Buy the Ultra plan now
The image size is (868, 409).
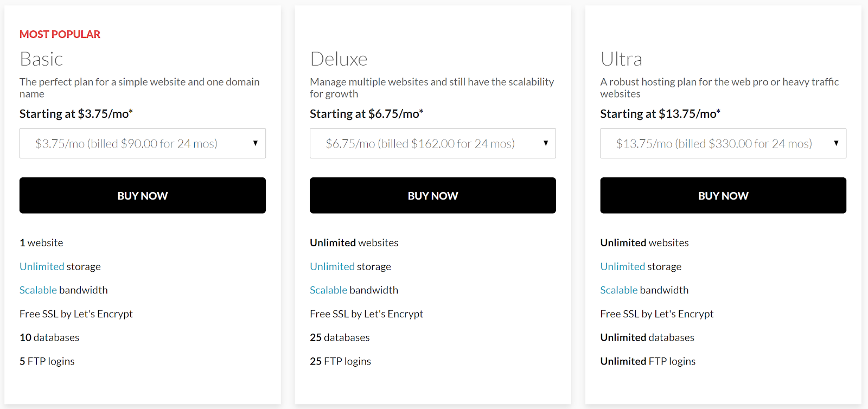click(x=723, y=195)
